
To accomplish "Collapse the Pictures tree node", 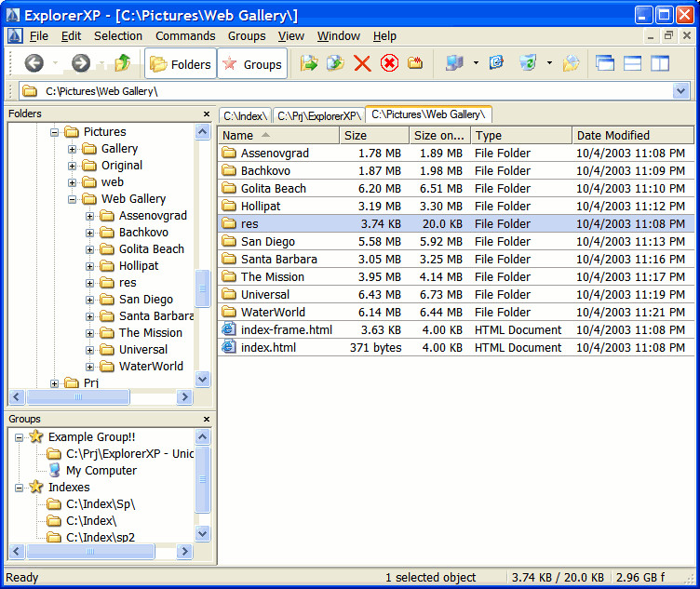I will [55, 132].
